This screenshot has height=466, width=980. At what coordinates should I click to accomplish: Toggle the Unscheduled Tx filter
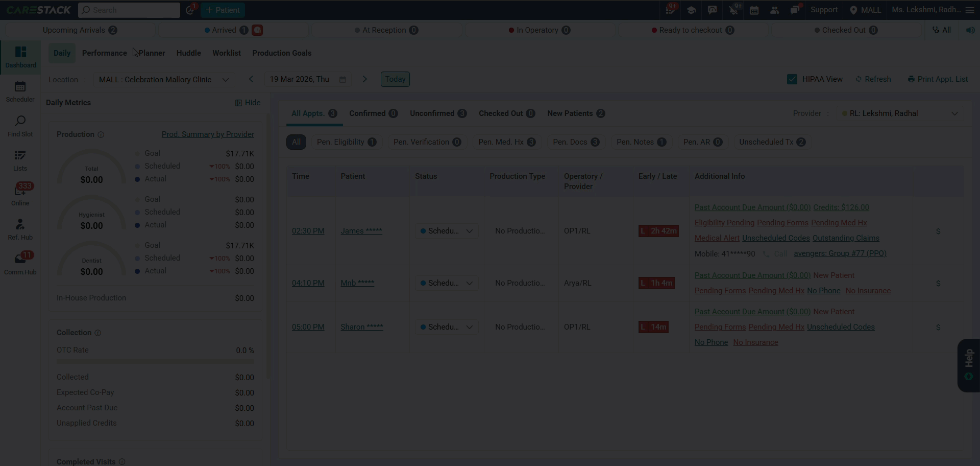772,142
